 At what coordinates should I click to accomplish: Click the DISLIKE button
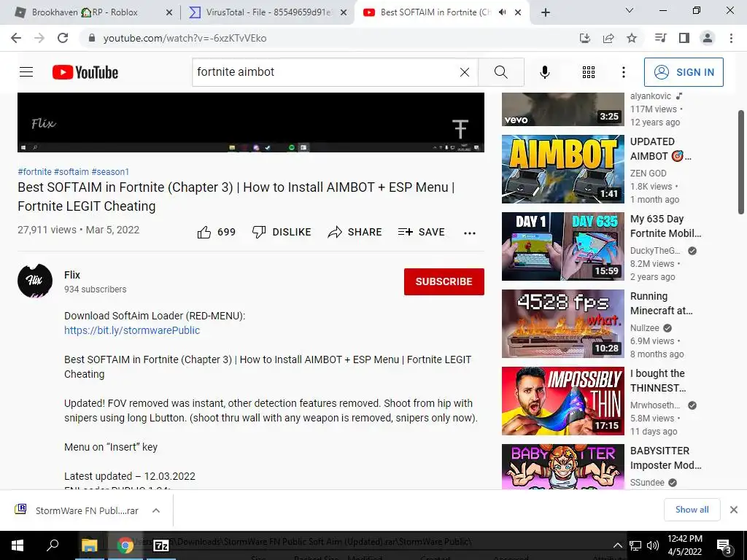[x=281, y=232]
